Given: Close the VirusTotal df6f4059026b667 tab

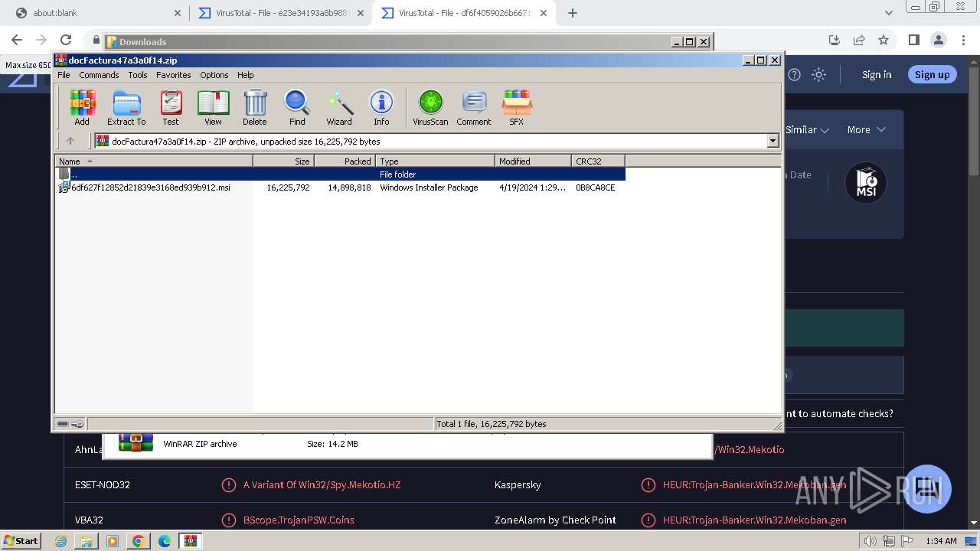Looking at the screenshot, I should click(x=544, y=13).
